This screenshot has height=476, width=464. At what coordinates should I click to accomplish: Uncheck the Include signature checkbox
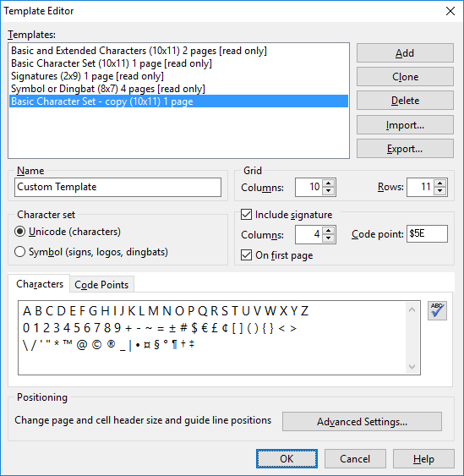pos(246,214)
